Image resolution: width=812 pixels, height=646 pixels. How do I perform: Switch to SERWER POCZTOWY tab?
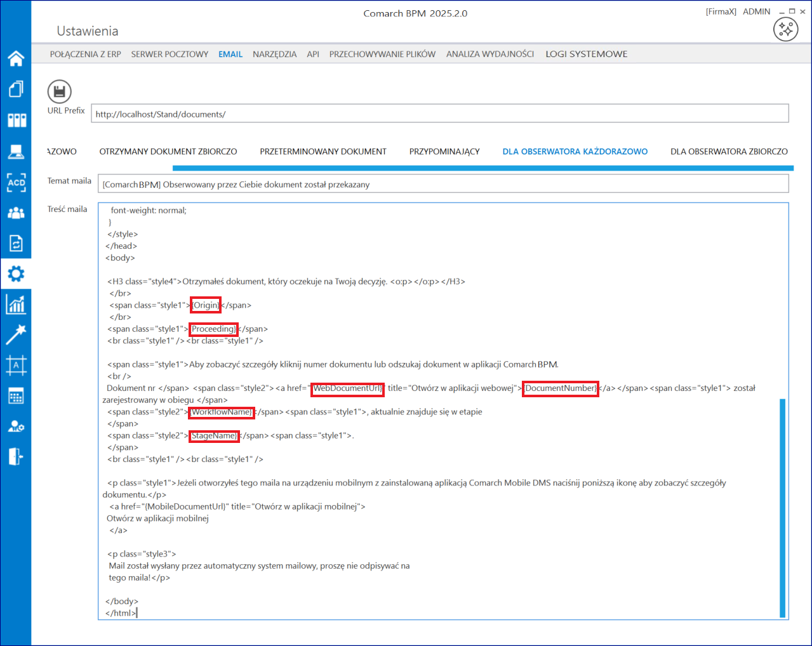tap(170, 55)
